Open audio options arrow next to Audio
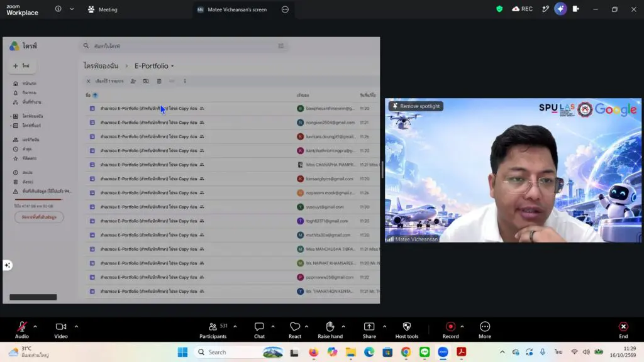 pos(35,327)
